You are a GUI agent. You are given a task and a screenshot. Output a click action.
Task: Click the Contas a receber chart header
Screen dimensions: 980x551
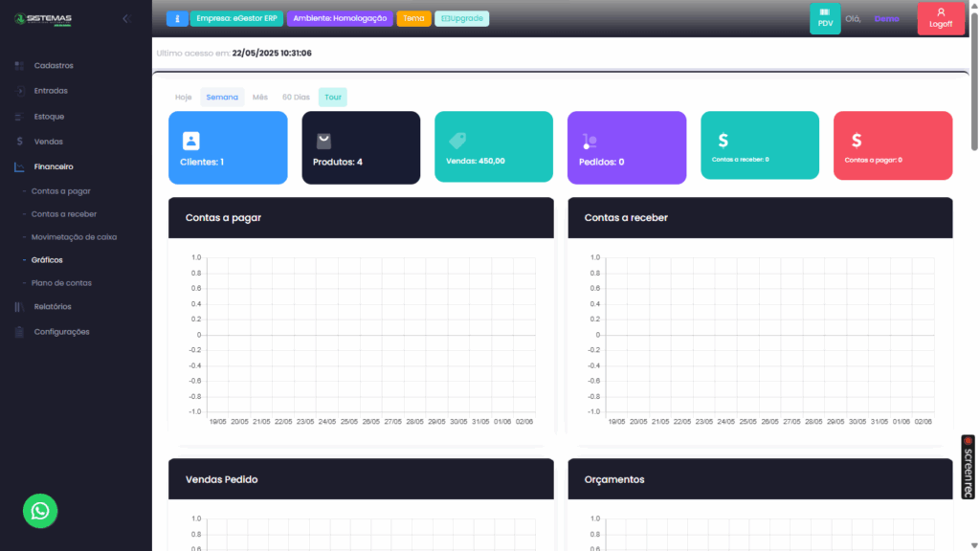click(x=760, y=218)
